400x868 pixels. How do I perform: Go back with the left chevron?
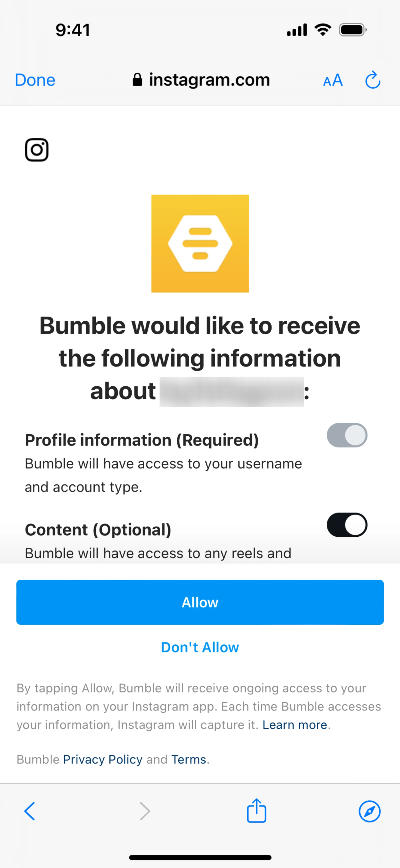point(30,811)
